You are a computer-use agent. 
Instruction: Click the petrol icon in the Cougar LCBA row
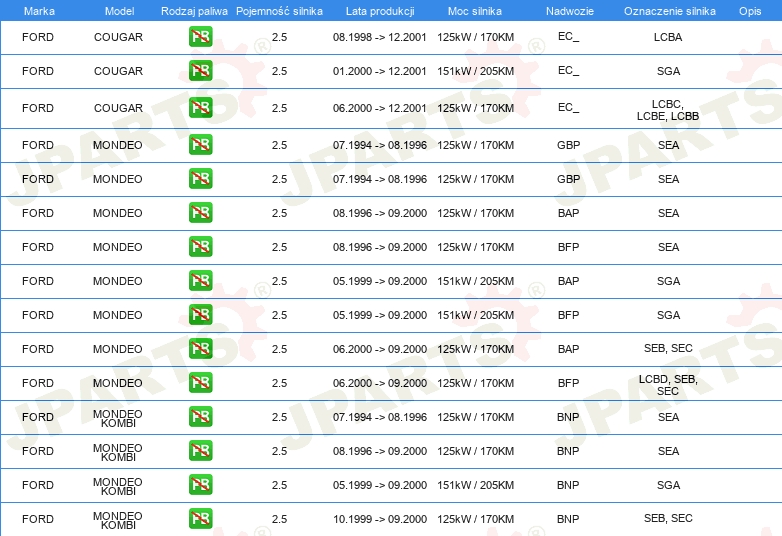tap(200, 37)
